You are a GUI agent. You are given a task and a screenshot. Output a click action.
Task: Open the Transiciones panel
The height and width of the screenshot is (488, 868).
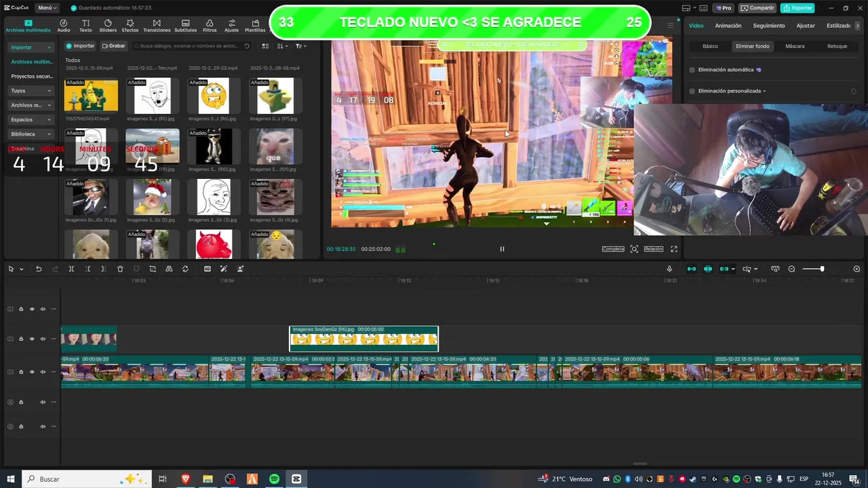(x=157, y=26)
